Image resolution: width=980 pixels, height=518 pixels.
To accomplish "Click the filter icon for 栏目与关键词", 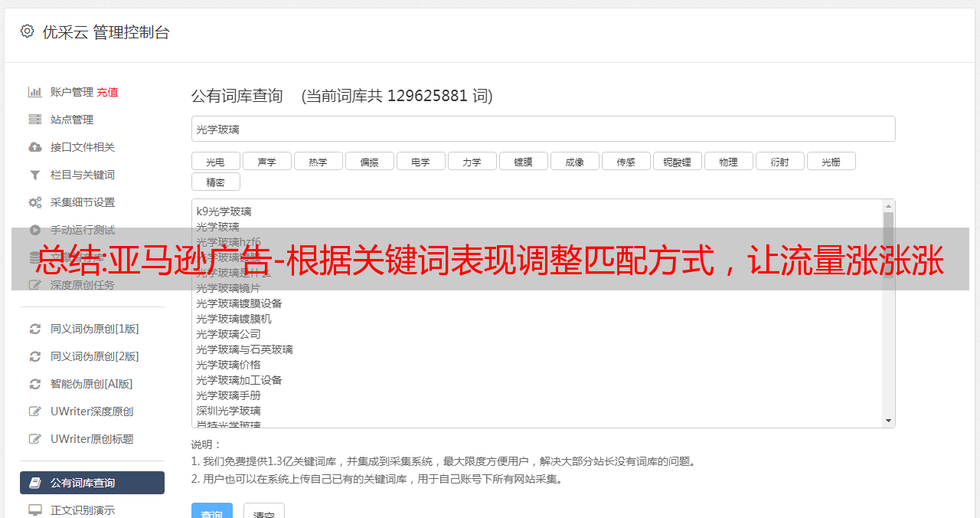I will 35,175.
